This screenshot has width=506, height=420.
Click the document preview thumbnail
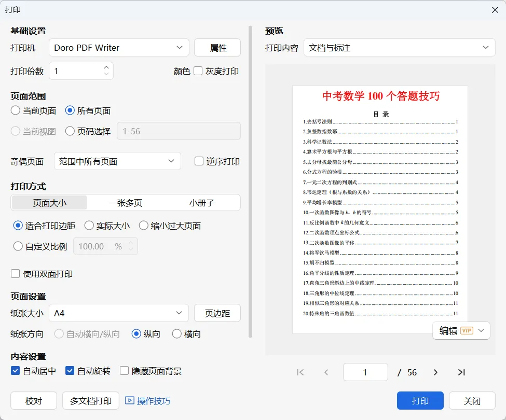[380, 209]
